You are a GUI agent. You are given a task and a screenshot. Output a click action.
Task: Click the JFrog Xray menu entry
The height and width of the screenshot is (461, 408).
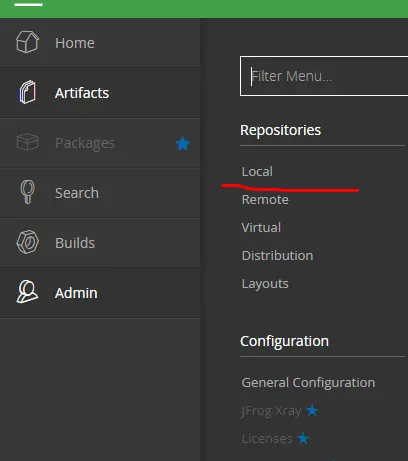click(x=271, y=411)
